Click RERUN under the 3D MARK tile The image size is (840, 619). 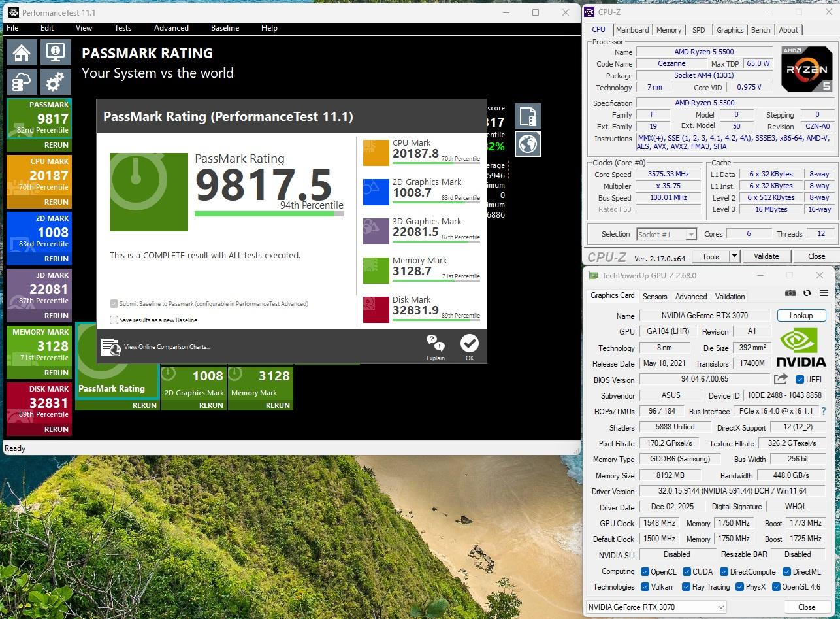point(56,316)
